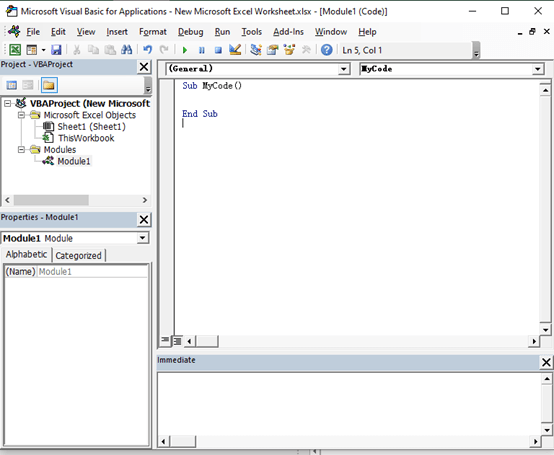Open Object Browser toolbar icon
This screenshot has width=554, height=455.
click(289, 50)
